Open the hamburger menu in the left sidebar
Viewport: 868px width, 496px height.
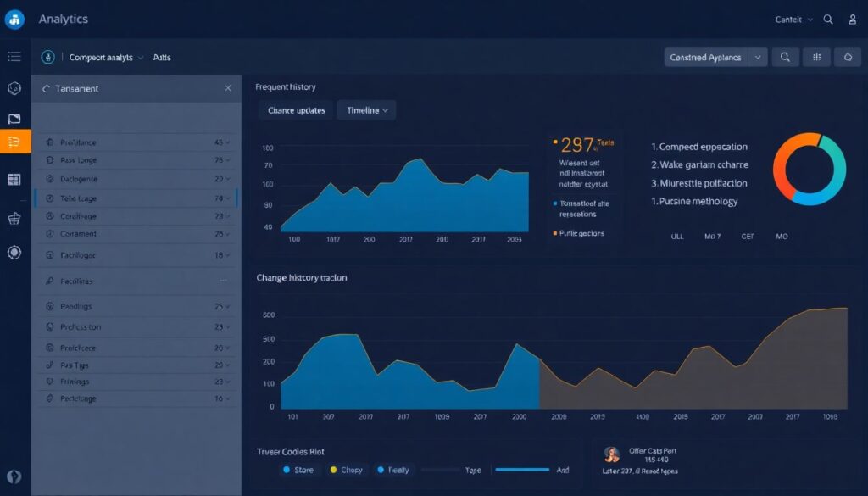click(14, 57)
